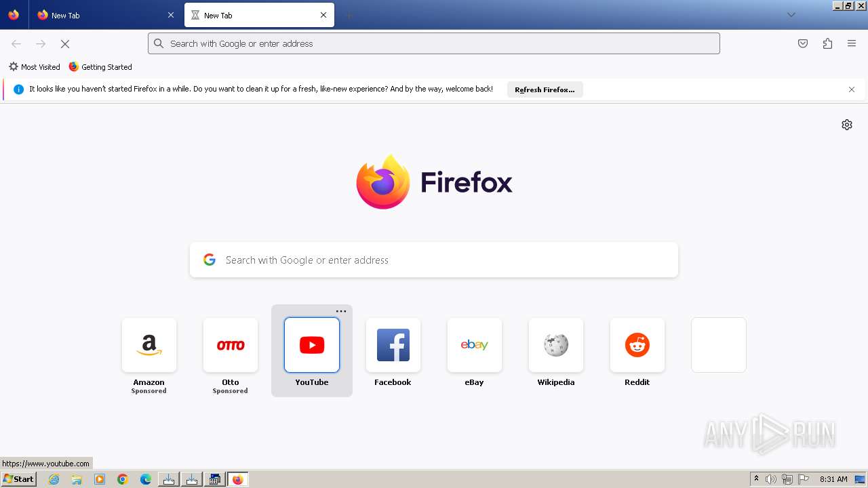Click the Show desktop tray icon
868x488 pixels.
pyautogui.click(x=860, y=479)
